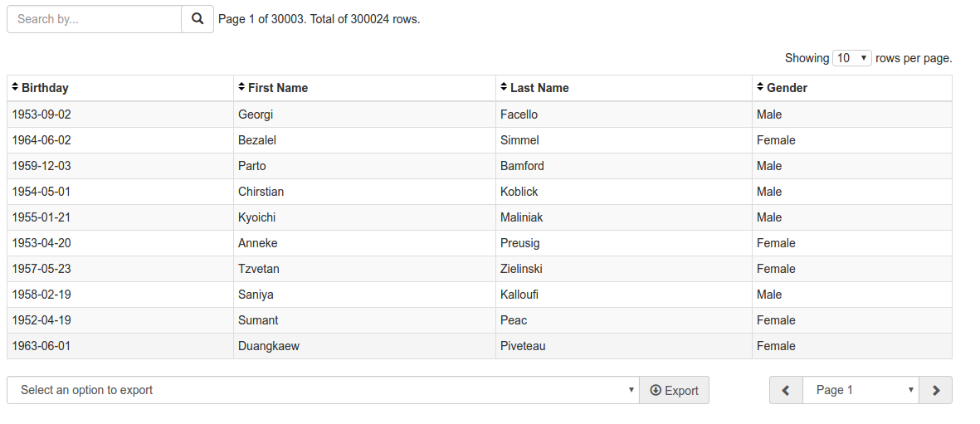The image size is (980, 424).
Task: Click the magnifying glass search icon
Action: click(197, 19)
